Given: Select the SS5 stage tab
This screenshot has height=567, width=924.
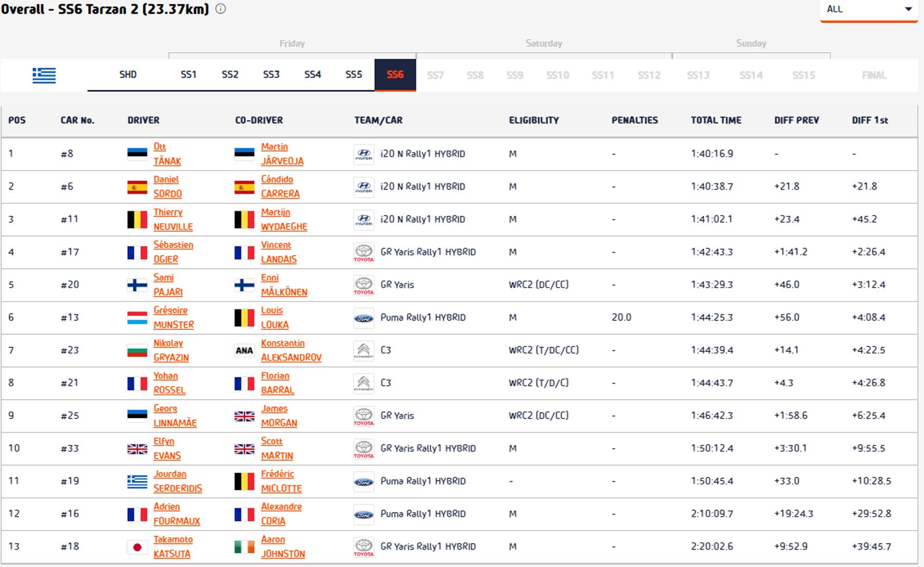Looking at the screenshot, I should click(354, 74).
